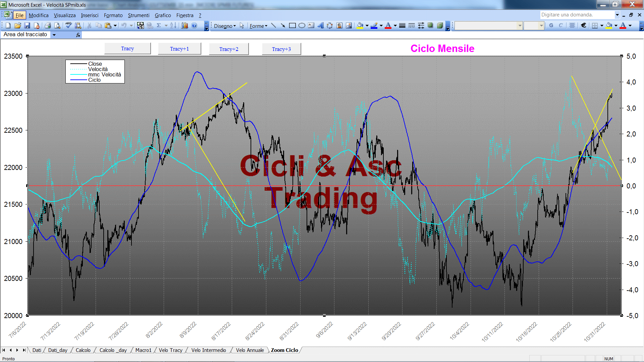Click the Tracy button
The width and height of the screenshot is (644, 362).
(x=127, y=49)
